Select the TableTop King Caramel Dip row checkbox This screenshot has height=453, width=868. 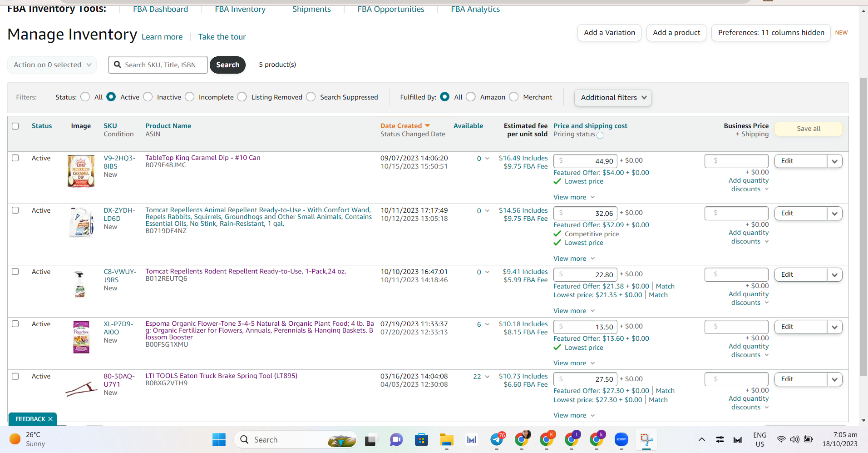(x=15, y=158)
